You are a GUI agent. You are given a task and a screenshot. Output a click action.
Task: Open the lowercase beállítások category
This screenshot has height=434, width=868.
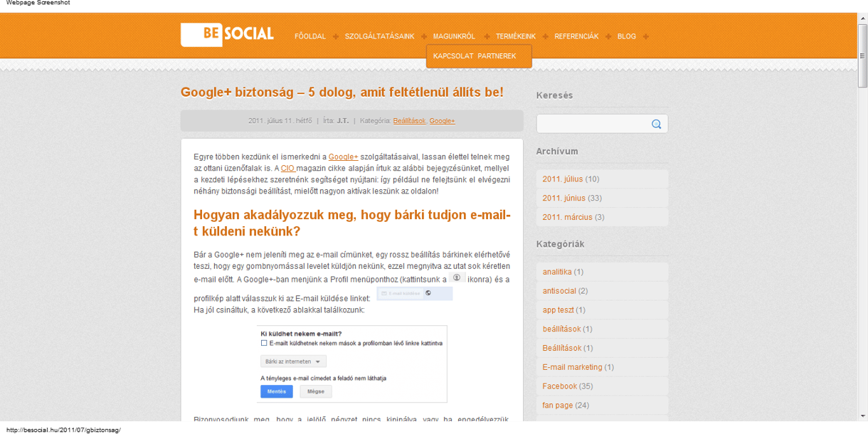click(x=561, y=329)
